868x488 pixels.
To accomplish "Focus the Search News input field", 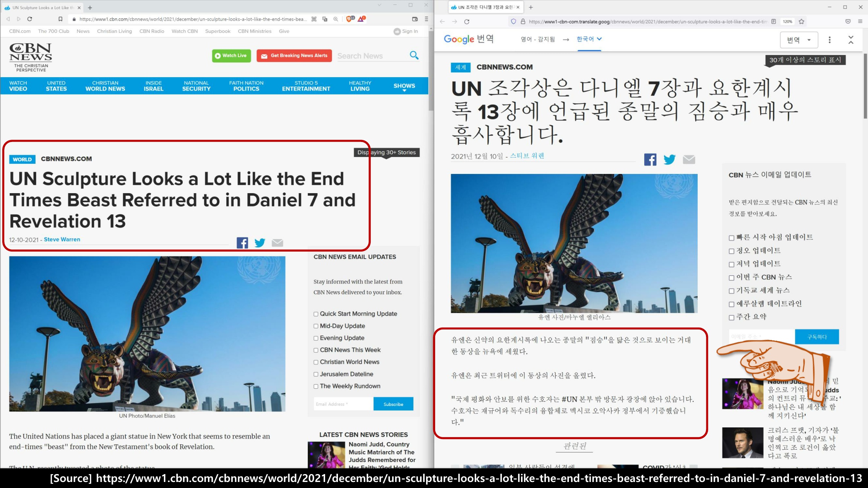I will pyautogui.click(x=371, y=56).
